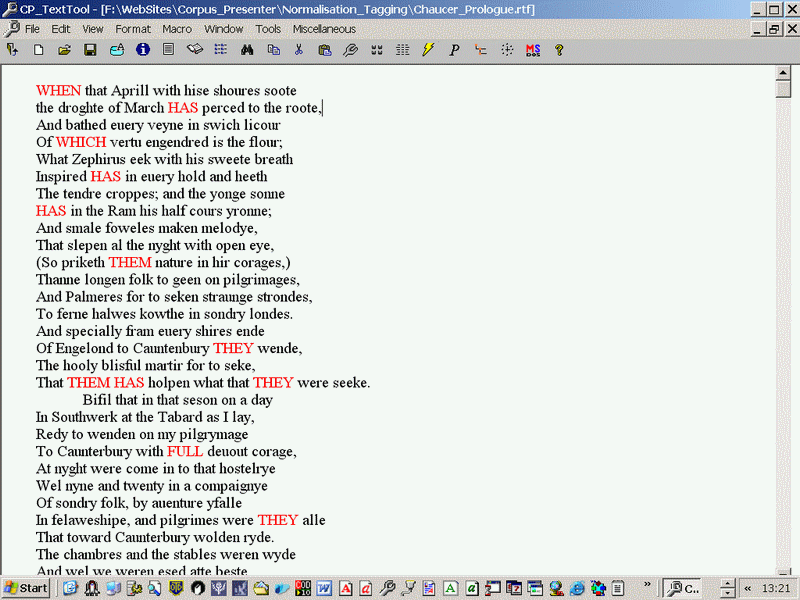
Task: Open the Miscellaneous menu
Action: [324, 29]
